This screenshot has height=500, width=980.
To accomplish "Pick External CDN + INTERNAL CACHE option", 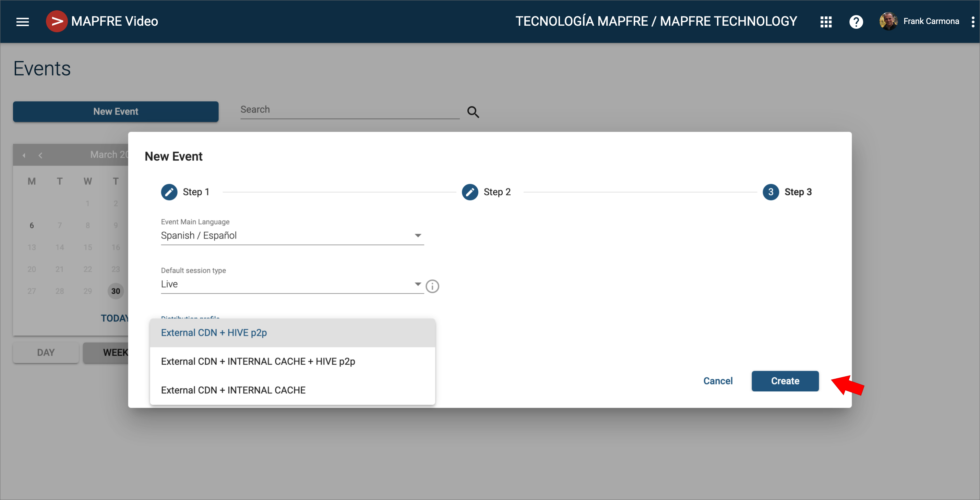I will pyautogui.click(x=233, y=390).
